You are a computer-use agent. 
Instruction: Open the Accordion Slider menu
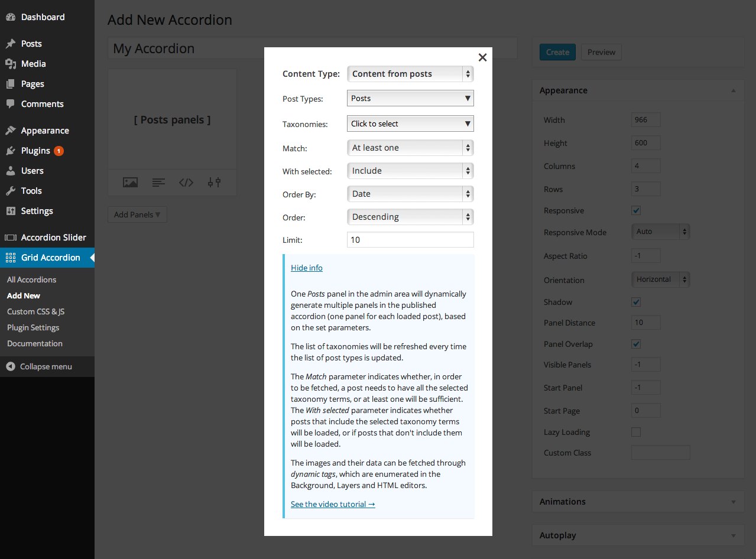(x=47, y=238)
